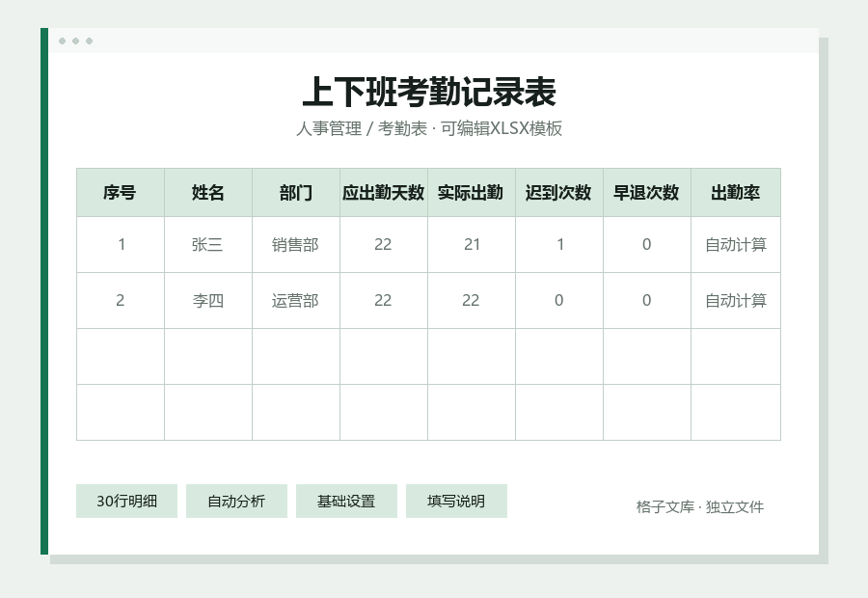The width and height of the screenshot is (868, 598).
Task: Click the 基础设置 tag button
Action: [346, 502]
